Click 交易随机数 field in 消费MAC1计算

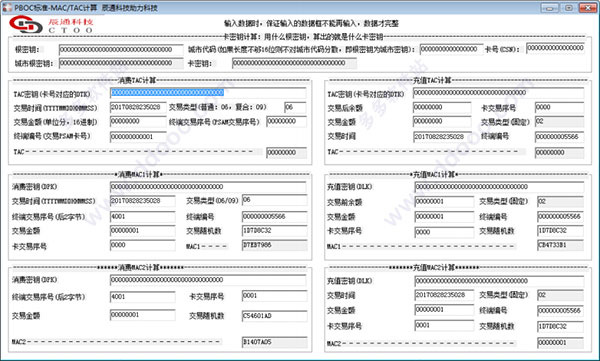[274, 231]
